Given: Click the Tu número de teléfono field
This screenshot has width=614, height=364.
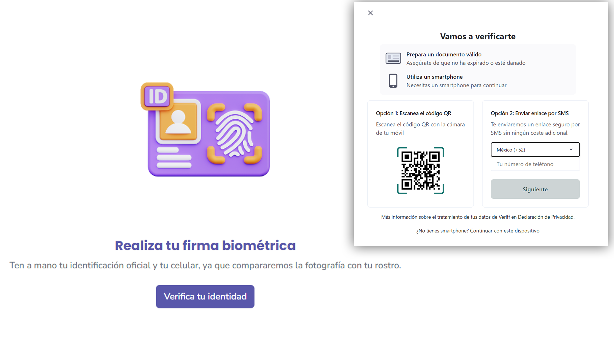Looking at the screenshot, I should 535,164.
